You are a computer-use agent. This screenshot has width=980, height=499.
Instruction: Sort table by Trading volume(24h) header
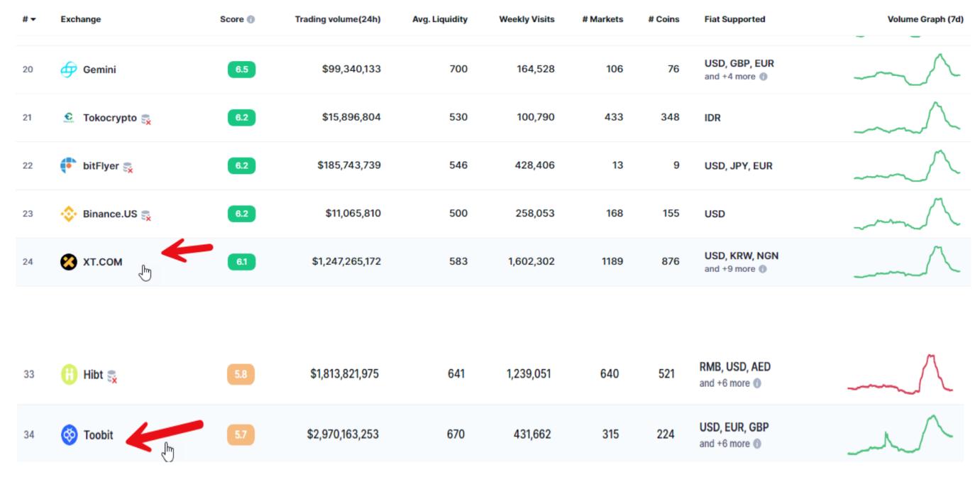338,19
